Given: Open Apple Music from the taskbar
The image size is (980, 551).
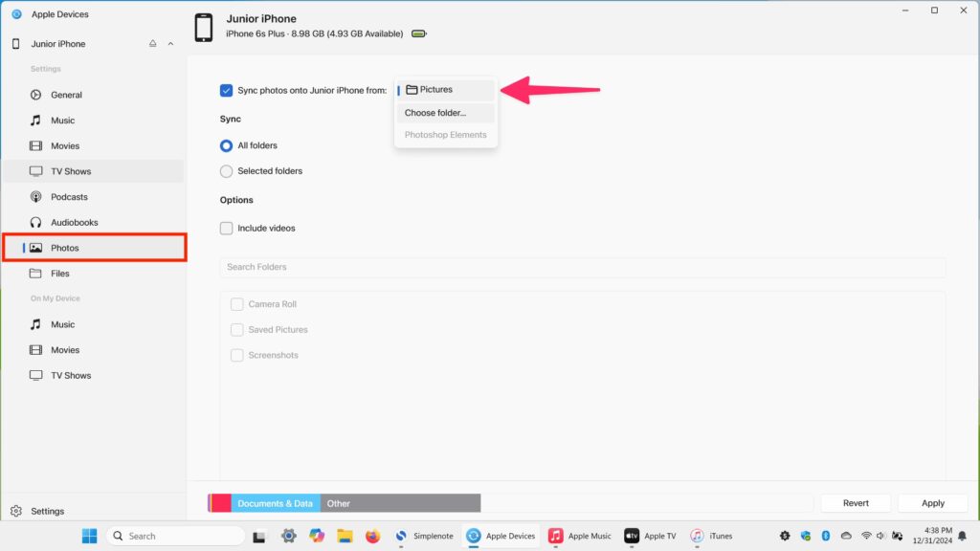Looking at the screenshot, I should click(x=580, y=536).
